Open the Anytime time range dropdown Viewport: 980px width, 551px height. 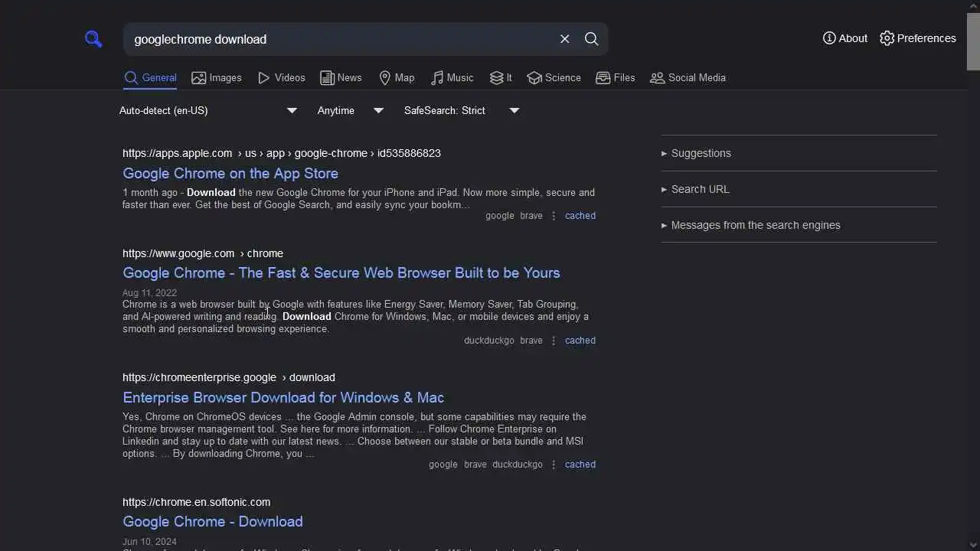351,111
